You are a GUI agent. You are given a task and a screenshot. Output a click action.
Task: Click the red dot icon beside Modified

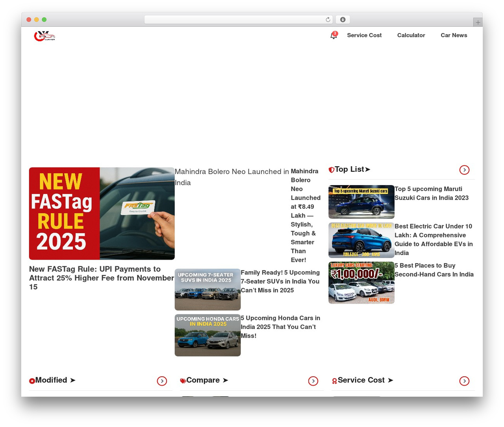click(32, 381)
